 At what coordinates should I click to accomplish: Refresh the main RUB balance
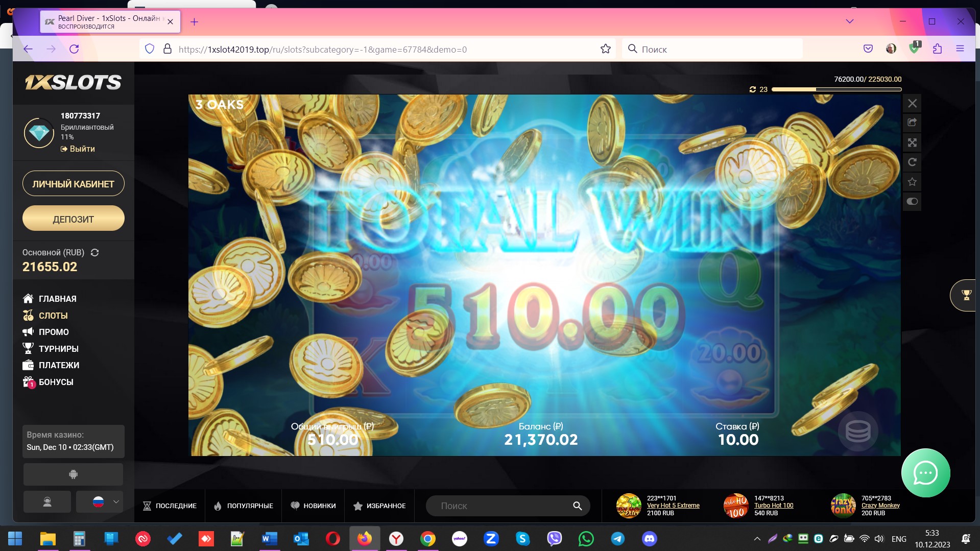click(94, 252)
